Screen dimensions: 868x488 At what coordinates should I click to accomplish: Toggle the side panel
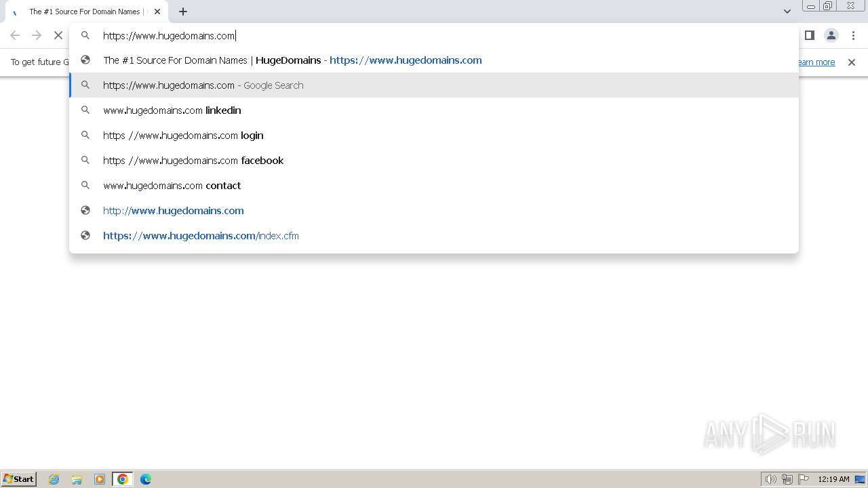coord(810,35)
